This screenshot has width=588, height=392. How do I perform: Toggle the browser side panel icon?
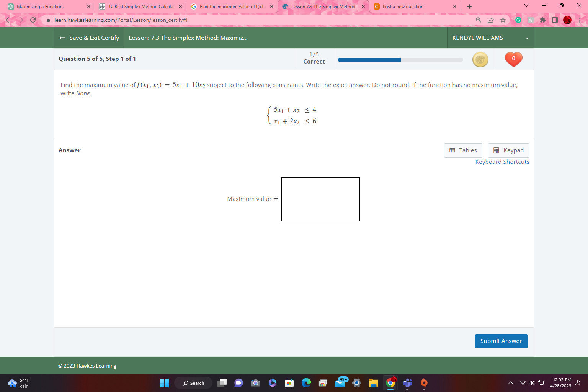click(x=555, y=20)
